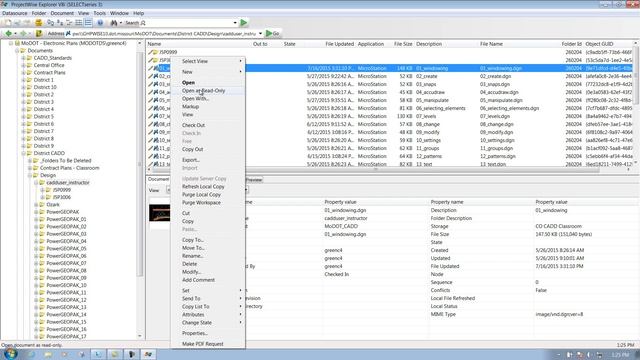The image size is (640, 360).
Task: Switch to large icons view in toolbar
Action: pyautogui.click(x=51, y=23)
